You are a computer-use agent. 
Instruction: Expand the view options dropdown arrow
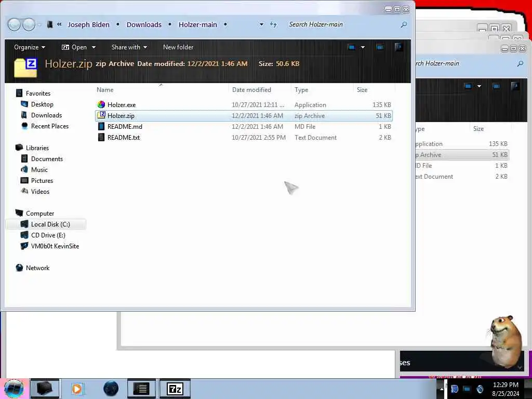tap(363, 47)
